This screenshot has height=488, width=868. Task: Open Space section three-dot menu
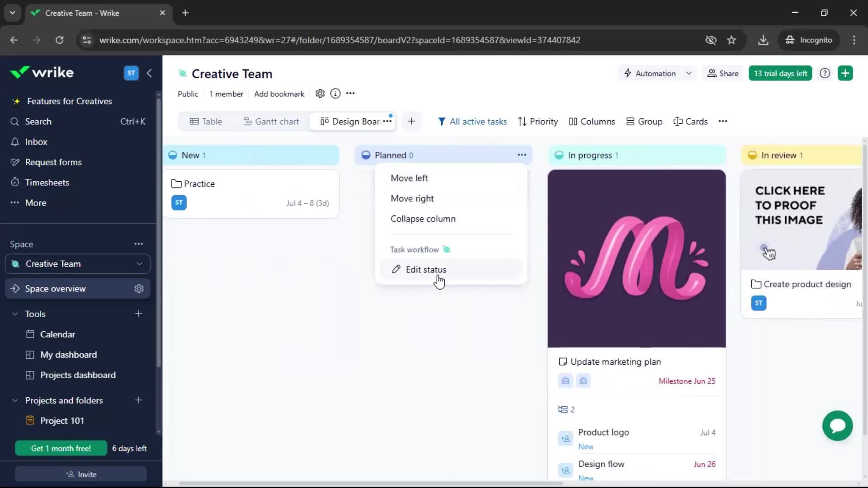click(138, 244)
